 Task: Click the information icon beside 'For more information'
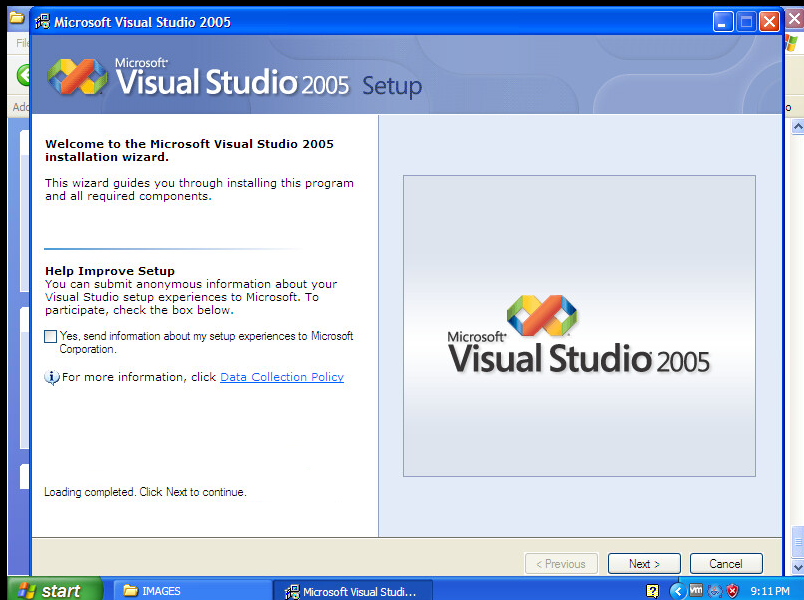coord(51,377)
